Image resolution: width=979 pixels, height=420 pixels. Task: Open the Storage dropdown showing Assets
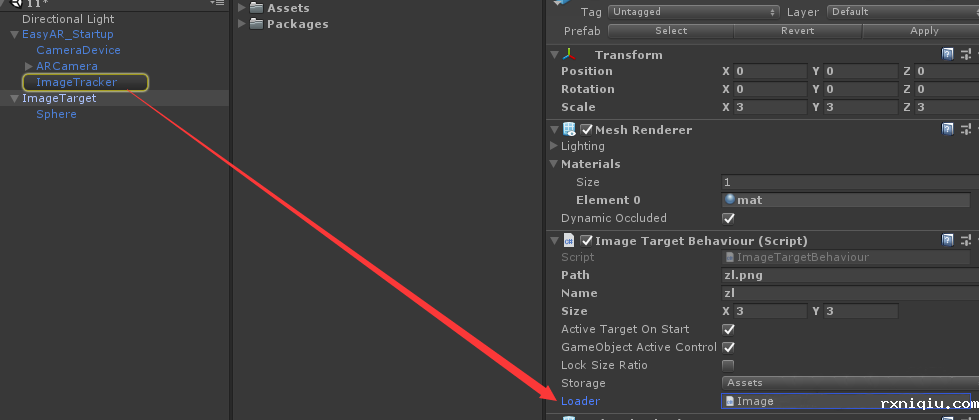(x=850, y=383)
